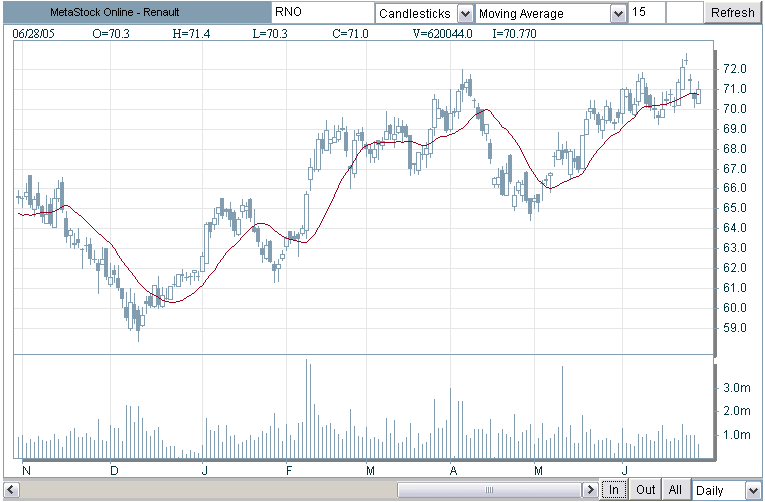Click the 3.0m volume axis label
This screenshot has height=502, width=765.
(737, 388)
